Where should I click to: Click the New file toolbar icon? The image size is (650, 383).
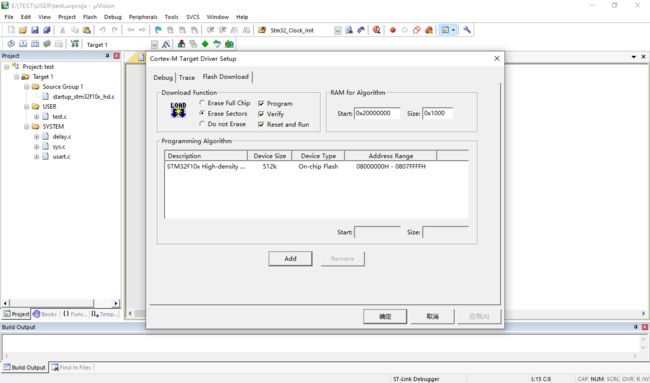pyautogui.click(x=11, y=30)
